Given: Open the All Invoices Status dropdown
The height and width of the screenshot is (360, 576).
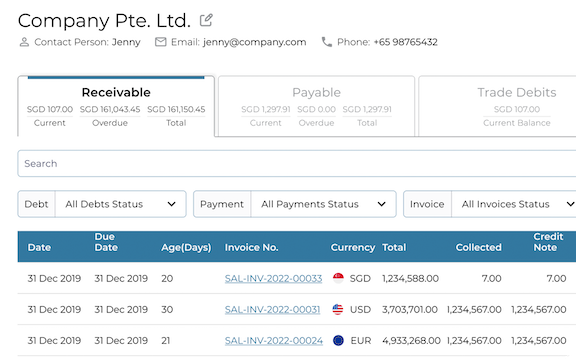Looking at the screenshot, I should (x=514, y=204).
